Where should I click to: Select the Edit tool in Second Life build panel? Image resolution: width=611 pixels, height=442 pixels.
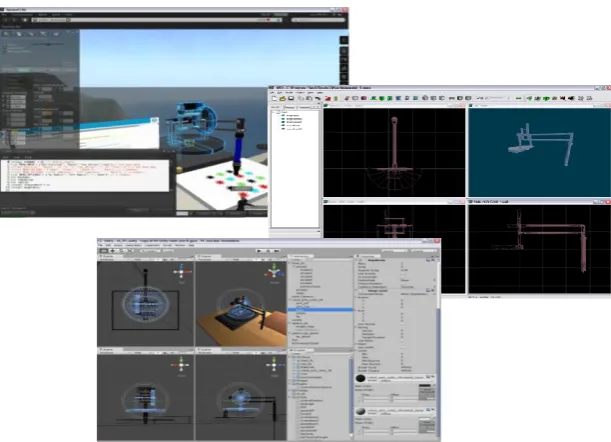point(31,34)
